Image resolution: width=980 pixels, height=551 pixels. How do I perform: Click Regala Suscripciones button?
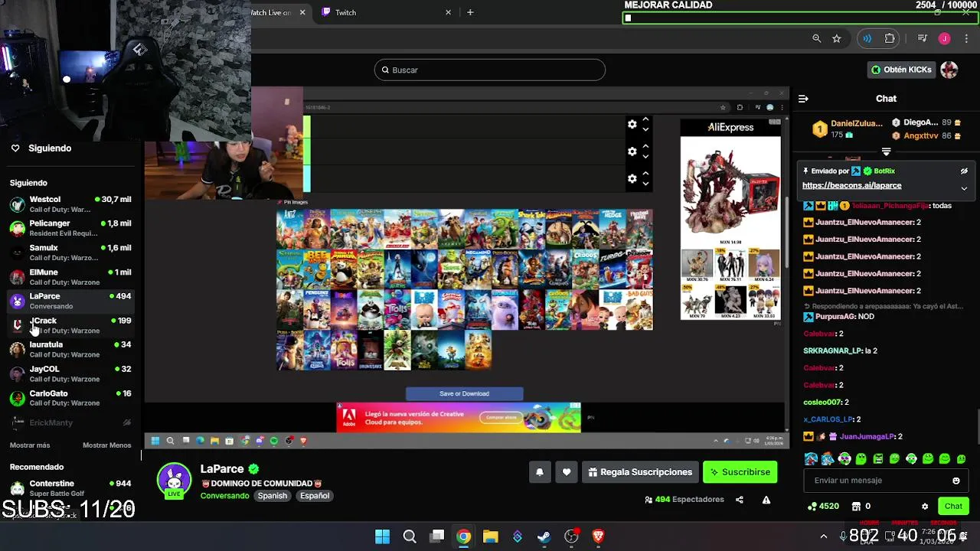point(640,472)
